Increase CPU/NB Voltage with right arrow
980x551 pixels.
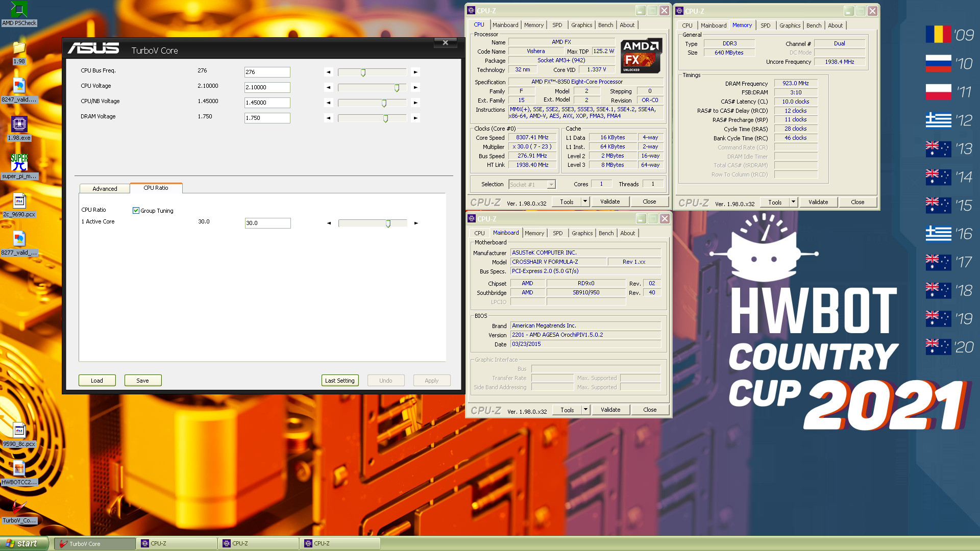coord(415,103)
